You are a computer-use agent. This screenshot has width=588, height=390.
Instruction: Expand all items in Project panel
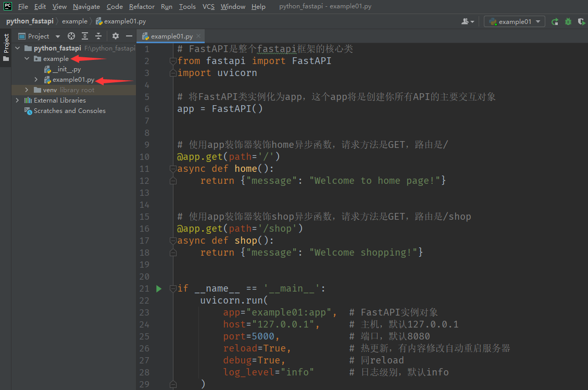click(84, 36)
